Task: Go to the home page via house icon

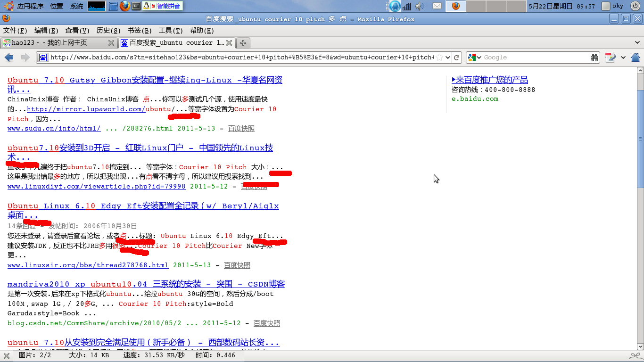Action: click(x=635, y=58)
